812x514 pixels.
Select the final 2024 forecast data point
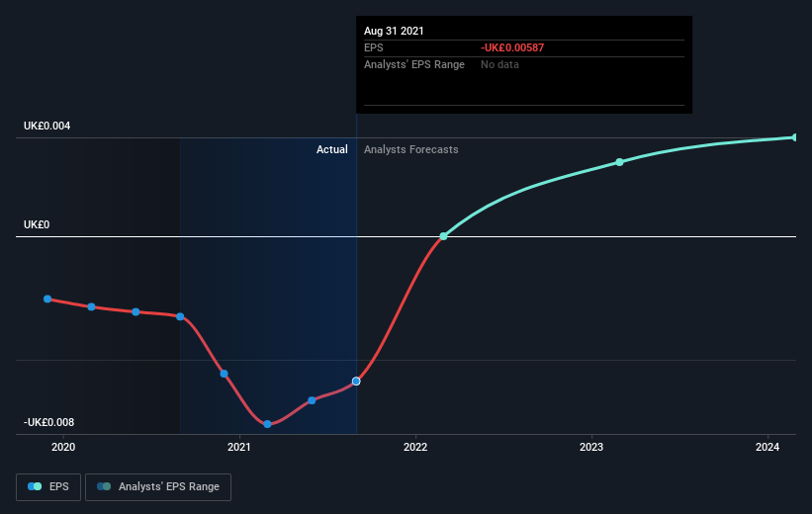coord(795,137)
